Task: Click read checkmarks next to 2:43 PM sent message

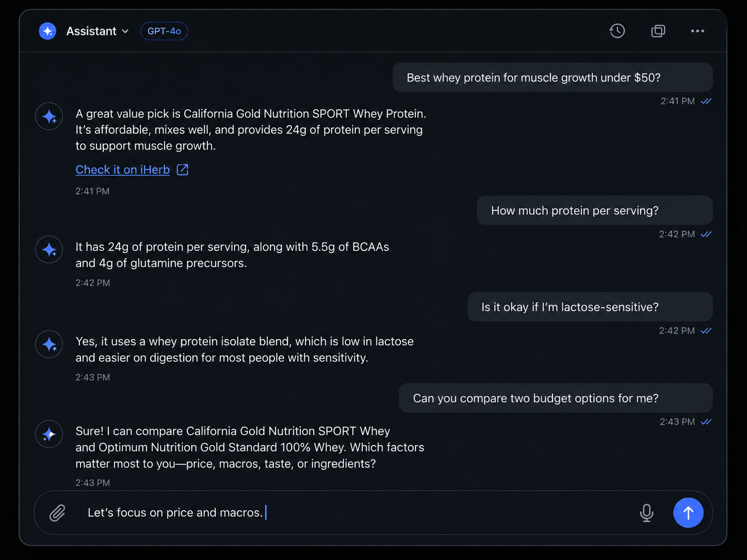Action: tap(706, 422)
